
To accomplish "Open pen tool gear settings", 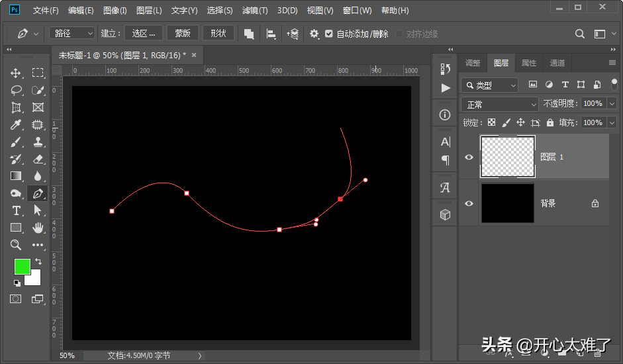I will (314, 34).
